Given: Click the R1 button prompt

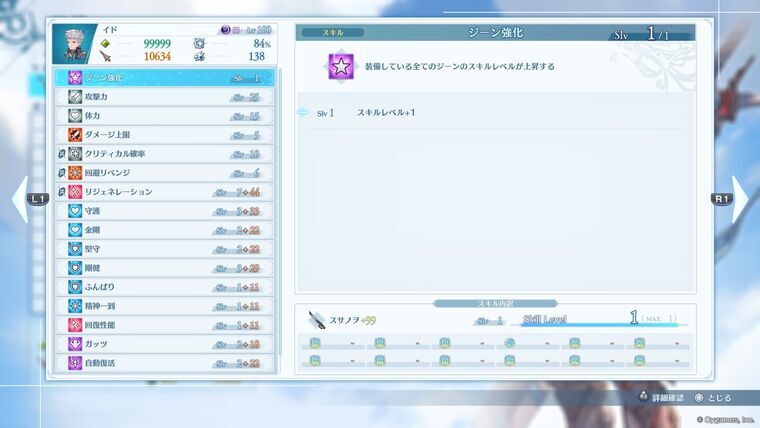Looking at the screenshot, I should pos(722,199).
